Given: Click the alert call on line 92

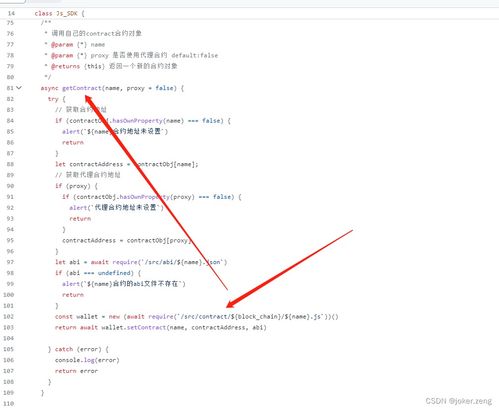Looking at the screenshot, I should click(78, 208).
